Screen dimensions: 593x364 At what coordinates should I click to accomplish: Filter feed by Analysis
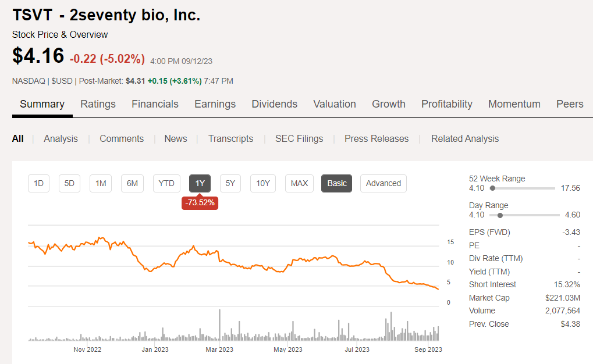[61, 138]
